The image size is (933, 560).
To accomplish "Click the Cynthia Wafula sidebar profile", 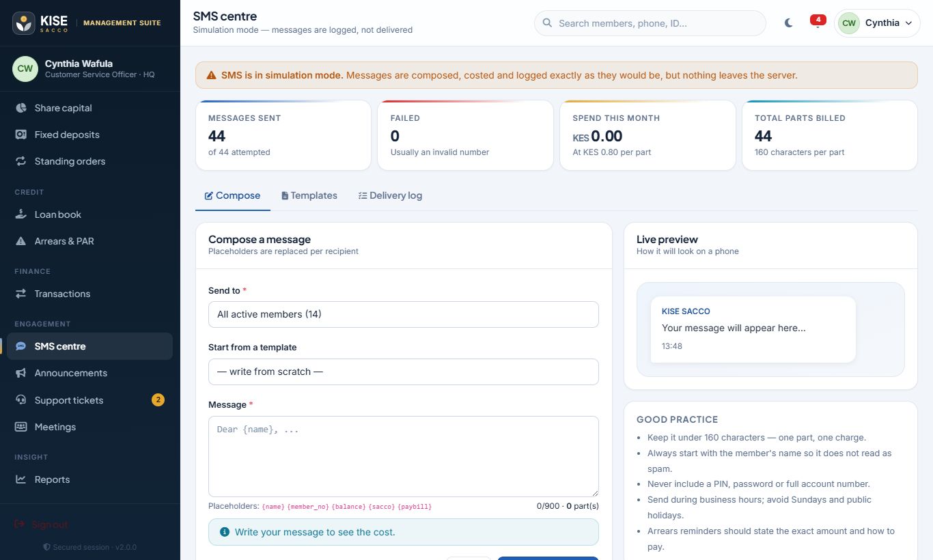I will click(x=90, y=68).
